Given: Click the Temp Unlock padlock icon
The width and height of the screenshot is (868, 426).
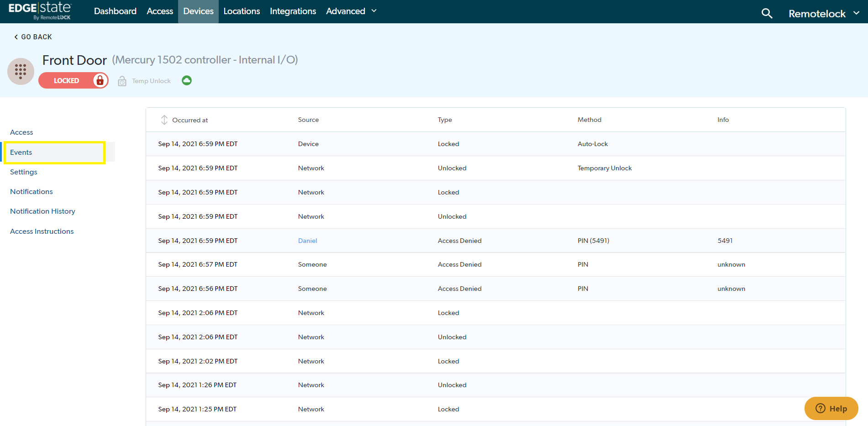Looking at the screenshot, I should point(122,81).
